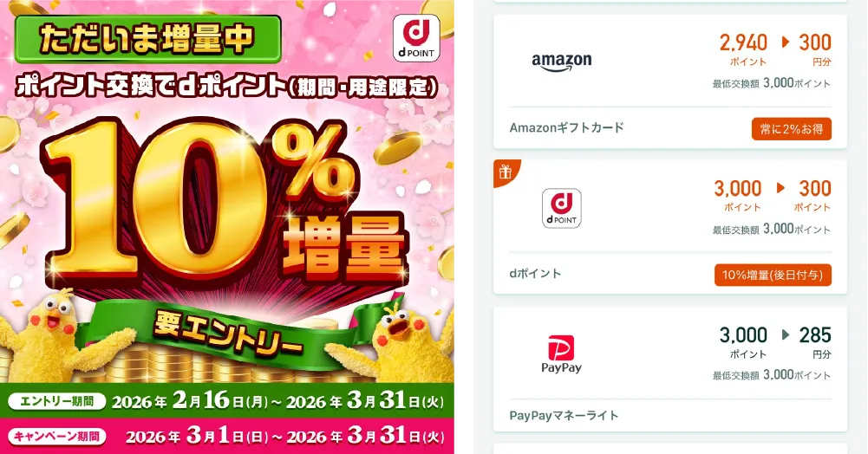Click the dark arrow between 3,000 and 285
The height and width of the screenshot is (454, 868).
point(785,334)
